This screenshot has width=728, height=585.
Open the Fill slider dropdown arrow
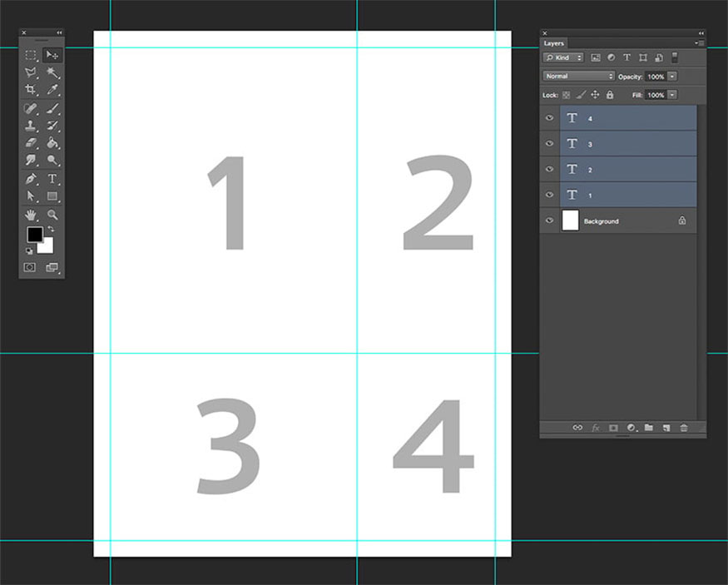[672, 95]
